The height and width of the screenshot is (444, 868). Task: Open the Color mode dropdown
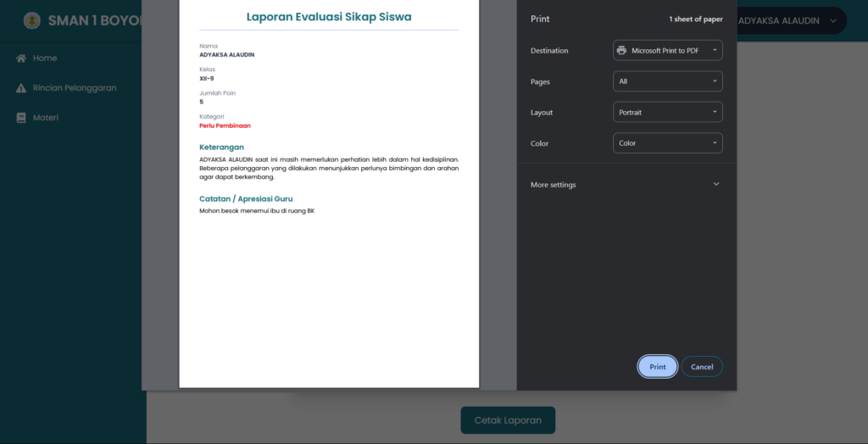(667, 143)
